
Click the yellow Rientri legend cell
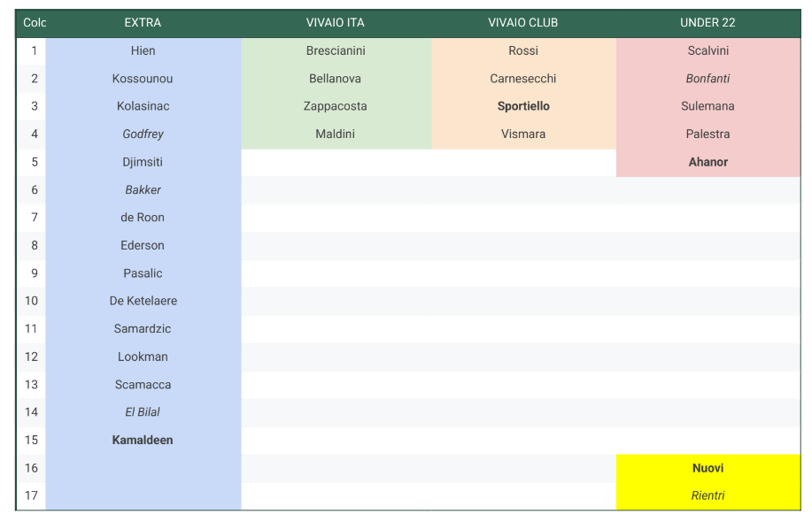(x=708, y=495)
